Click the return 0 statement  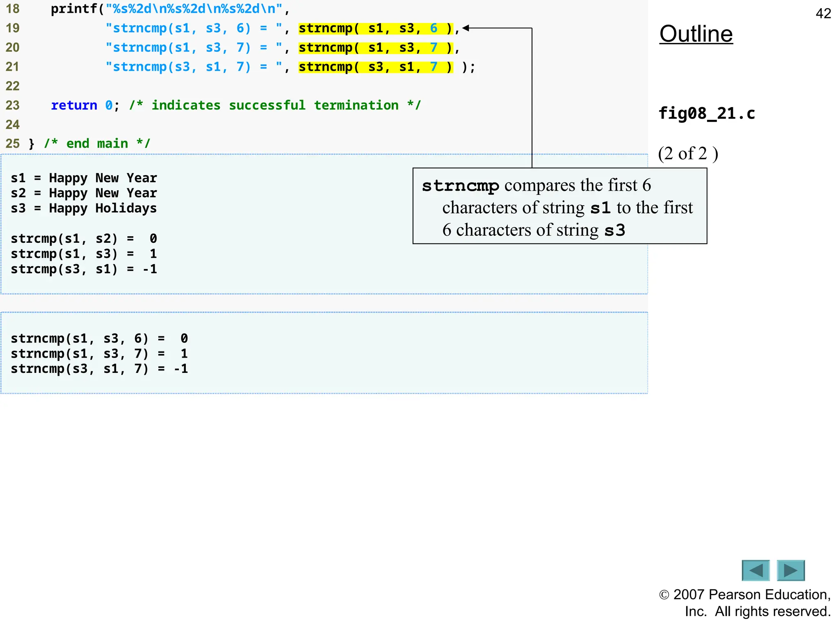coord(85,105)
